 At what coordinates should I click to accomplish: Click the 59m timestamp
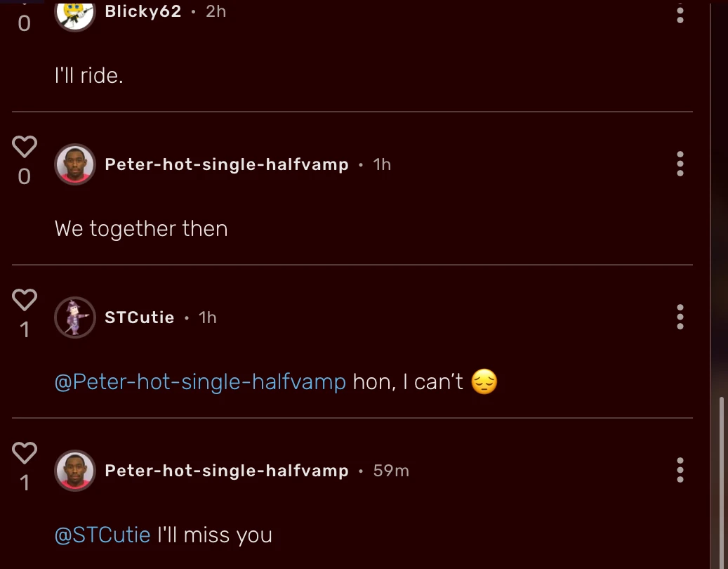click(390, 471)
